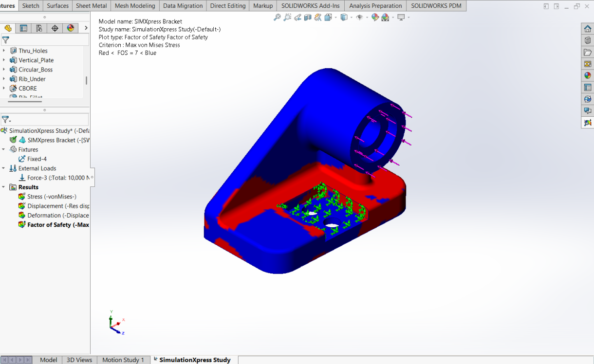Activate the Zoom to Area tool
The image size is (594, 364).
287,17
